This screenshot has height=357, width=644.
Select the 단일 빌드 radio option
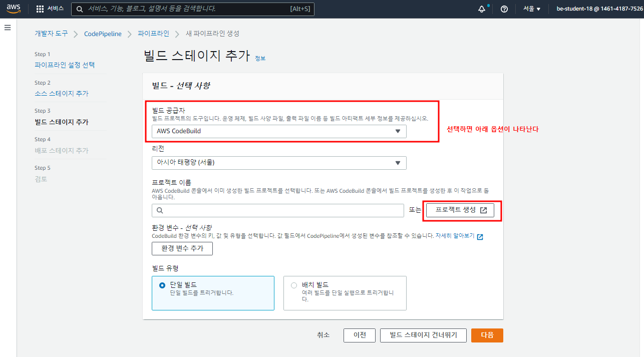(162, 285)
